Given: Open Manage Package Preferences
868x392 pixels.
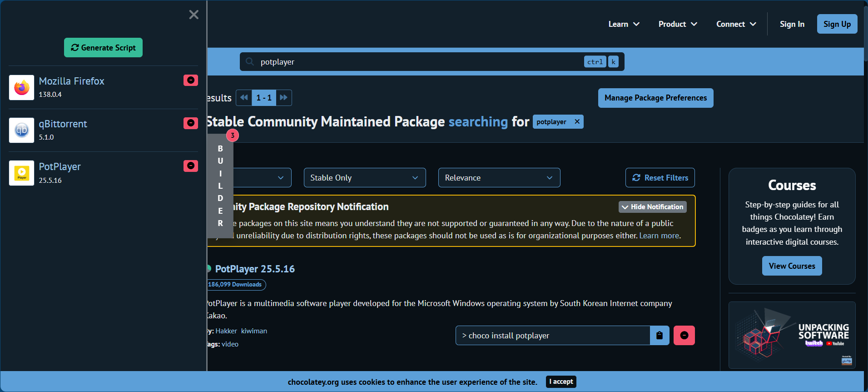Looking at the screenshot, I should 655,98.
